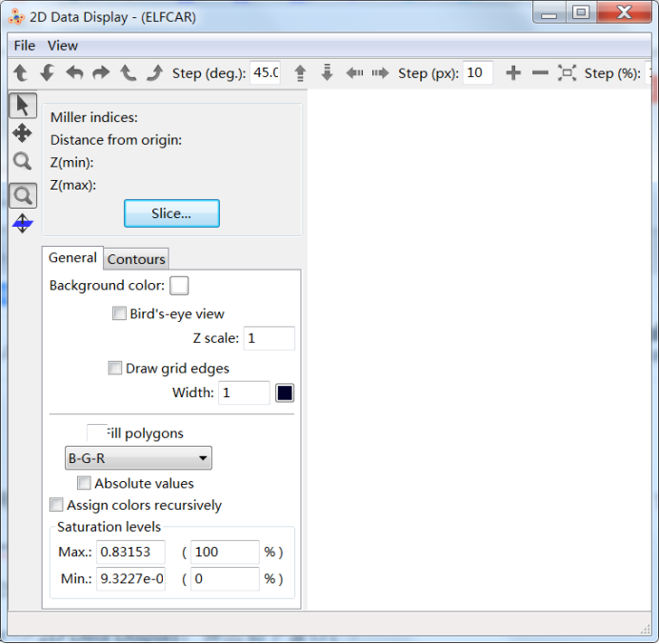Click the grid edge Width input field
Image resolution: width=659 pixels, height=644 pixels.
point(244,392)
